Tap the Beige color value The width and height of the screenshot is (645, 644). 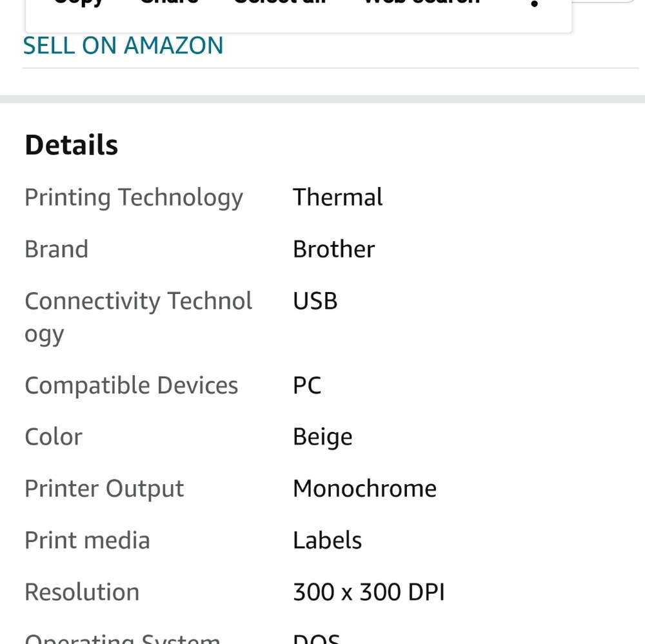[322, 437]
